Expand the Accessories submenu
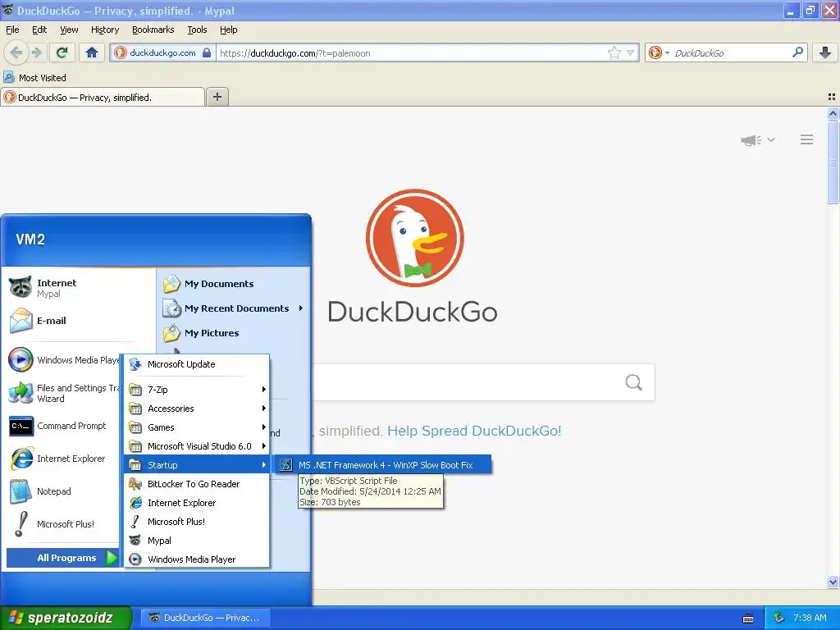 point(197,409)
